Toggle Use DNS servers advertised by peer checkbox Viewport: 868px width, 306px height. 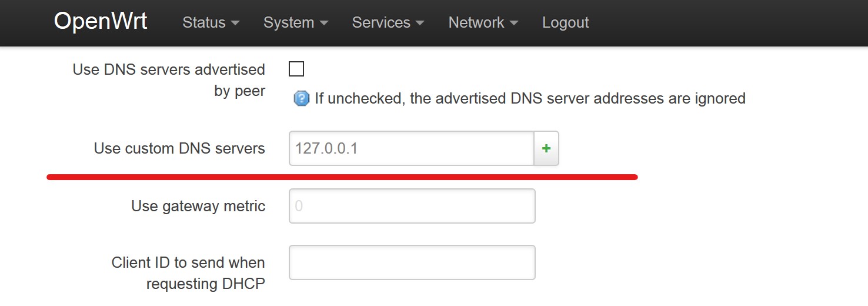pos(296,69)
